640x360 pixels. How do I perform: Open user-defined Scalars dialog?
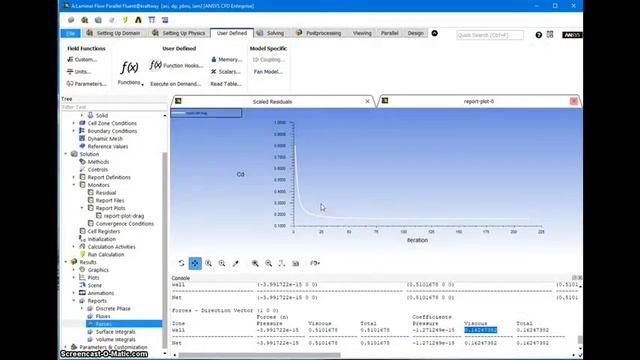pos(226,71)
